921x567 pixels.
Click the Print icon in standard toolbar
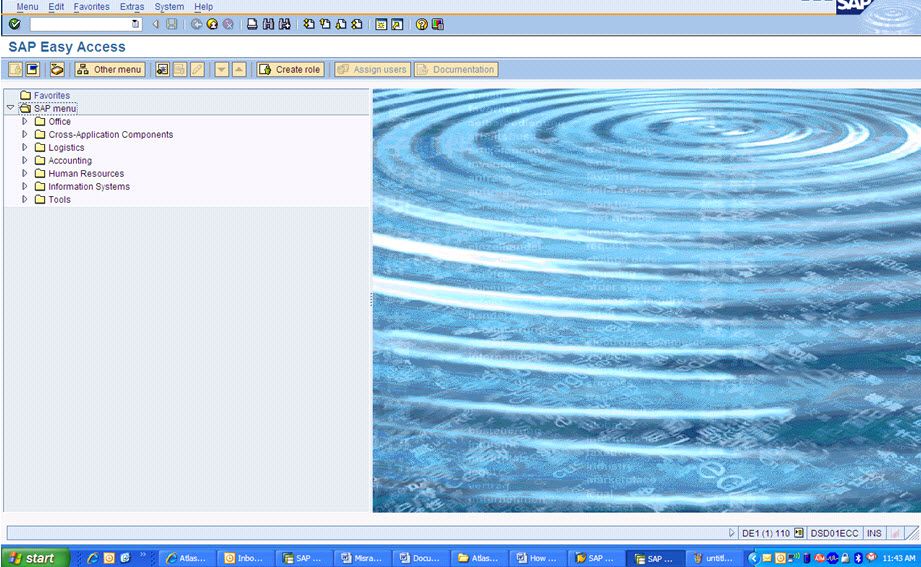(252, 24)
